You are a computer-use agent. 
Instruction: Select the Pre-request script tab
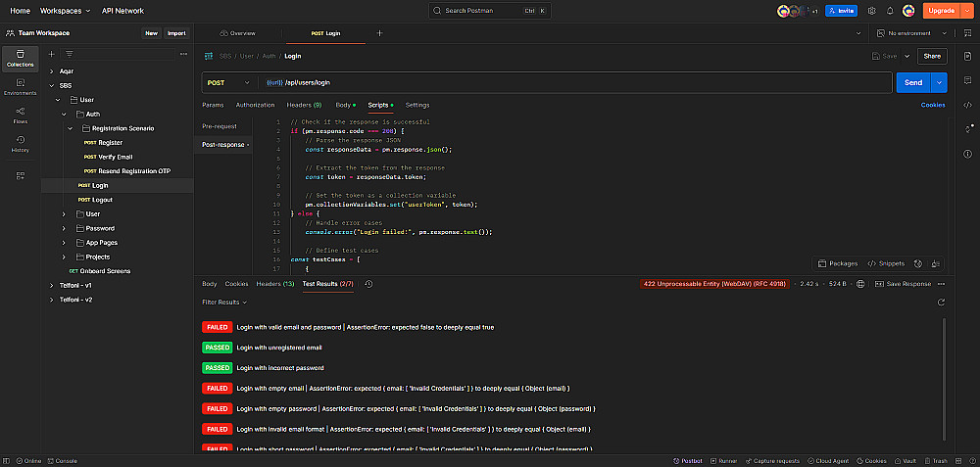(x=220, y=126)
